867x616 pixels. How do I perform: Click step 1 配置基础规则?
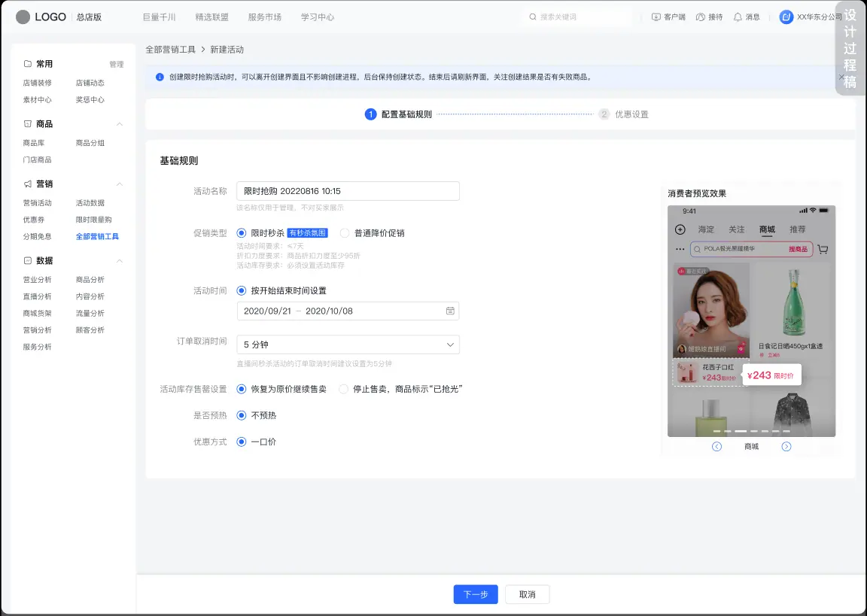pos(398,114)
